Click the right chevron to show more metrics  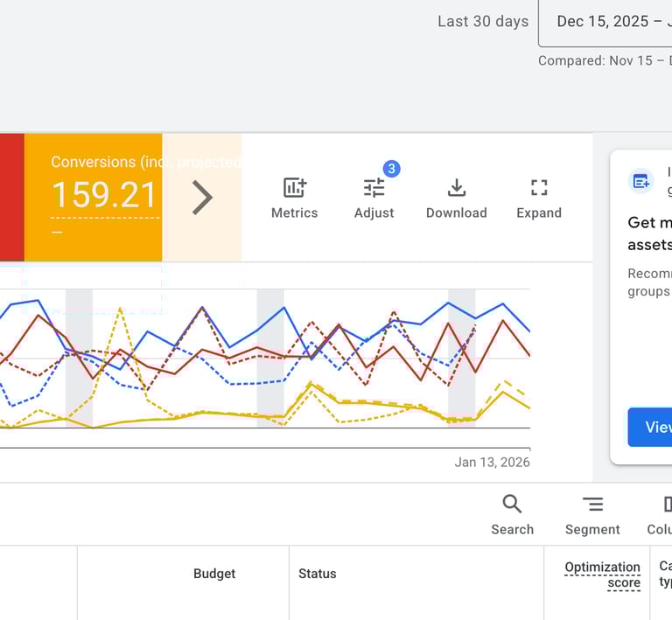click(x=202, y=198)
